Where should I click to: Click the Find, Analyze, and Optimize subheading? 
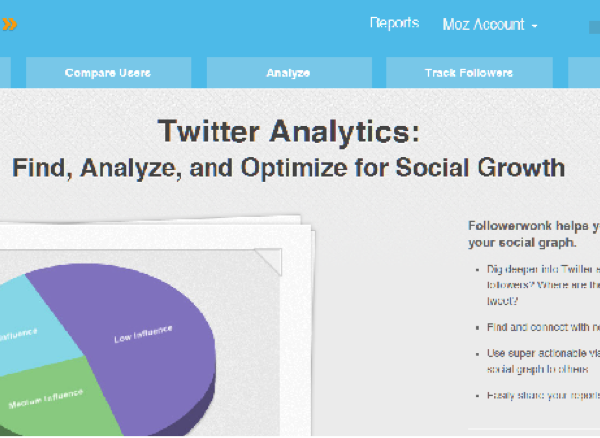(x=288, y=167)
